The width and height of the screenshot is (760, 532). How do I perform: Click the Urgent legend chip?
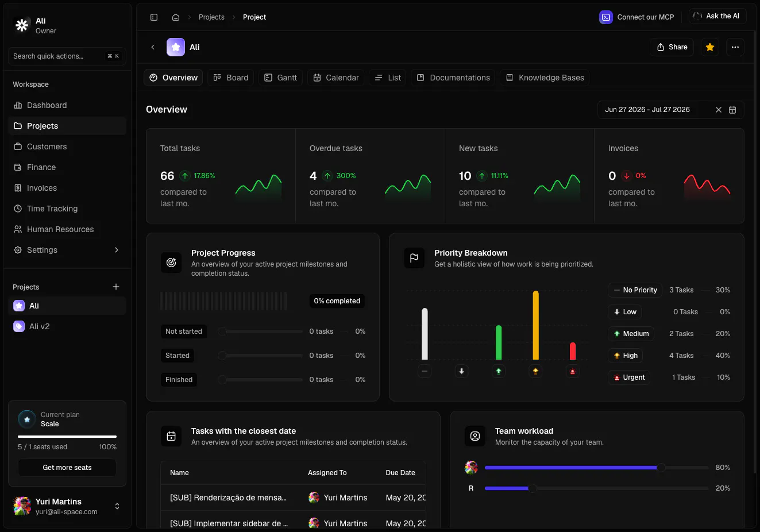pyautogui.click(x=628, y=377)
